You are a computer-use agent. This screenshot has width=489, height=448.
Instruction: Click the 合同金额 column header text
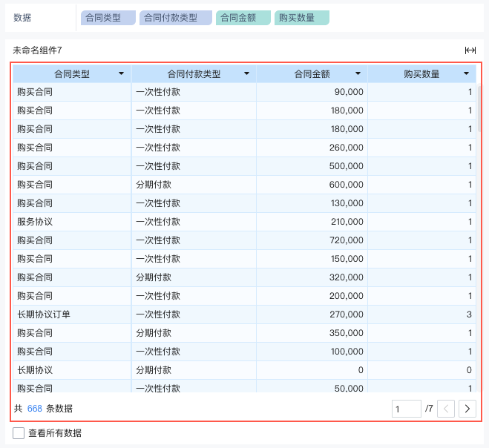312,74
